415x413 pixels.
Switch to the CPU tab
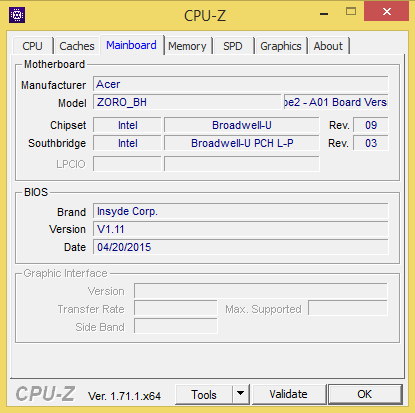pos(32,46)
